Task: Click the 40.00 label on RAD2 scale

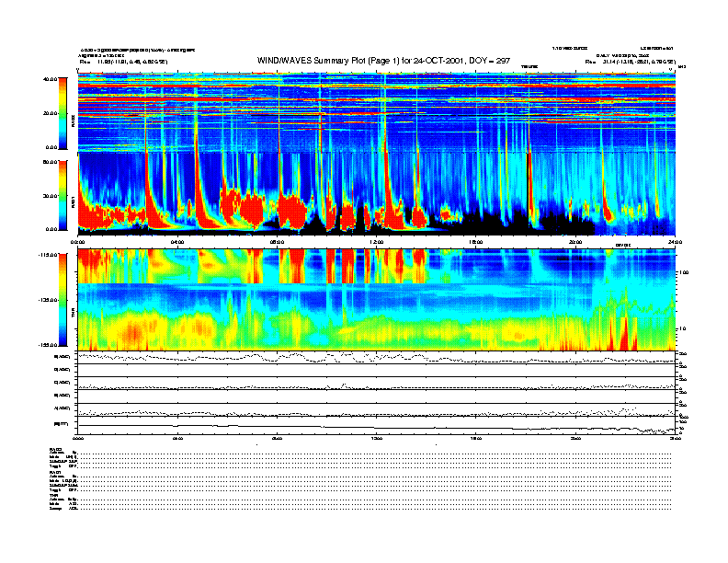Action: 51,79
